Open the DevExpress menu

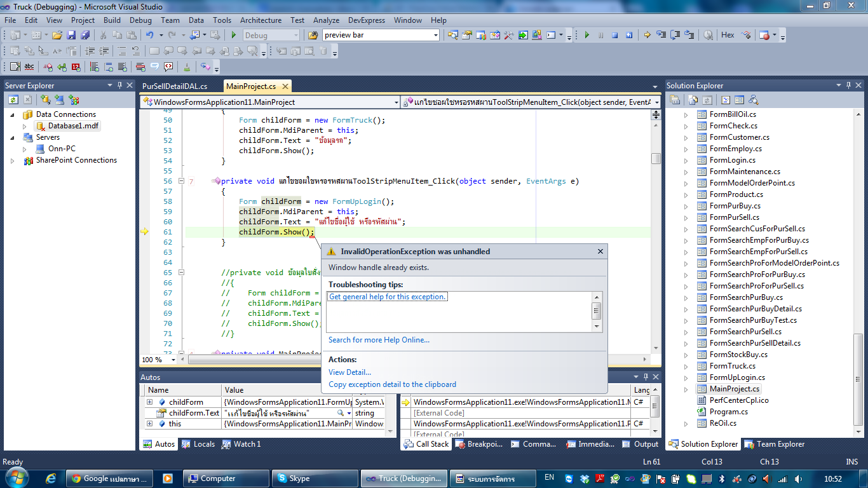point(367,20)
